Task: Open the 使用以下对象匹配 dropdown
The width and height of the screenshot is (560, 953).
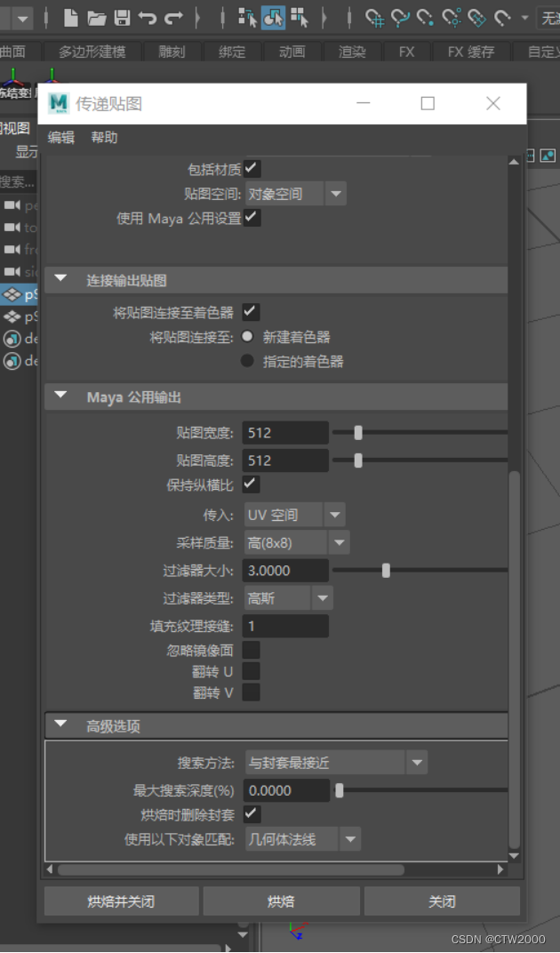Action: click(303, 839)
